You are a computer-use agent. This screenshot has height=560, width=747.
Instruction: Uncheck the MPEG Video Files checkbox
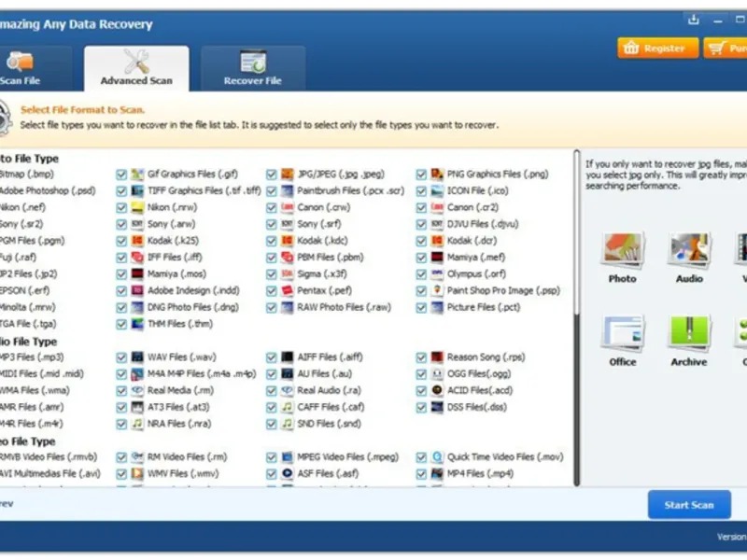pyautogui.click(x=272, y=457)
